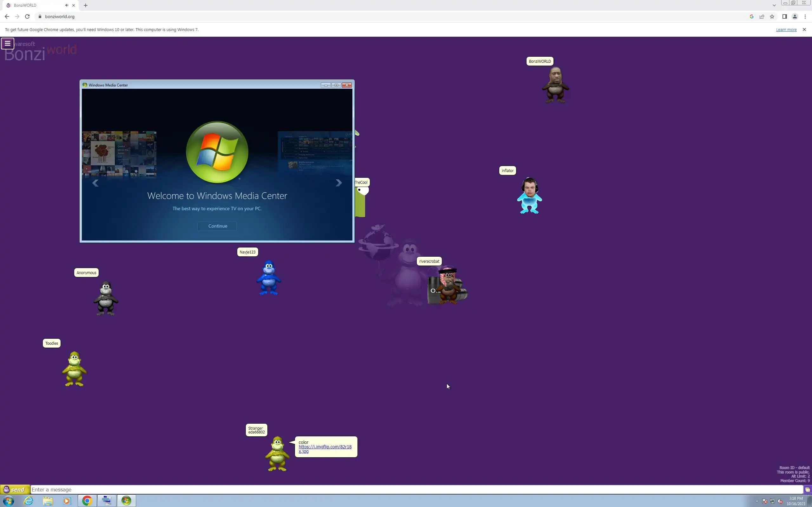Dismiss the Chrome update notification bar

tap(804, 29)
